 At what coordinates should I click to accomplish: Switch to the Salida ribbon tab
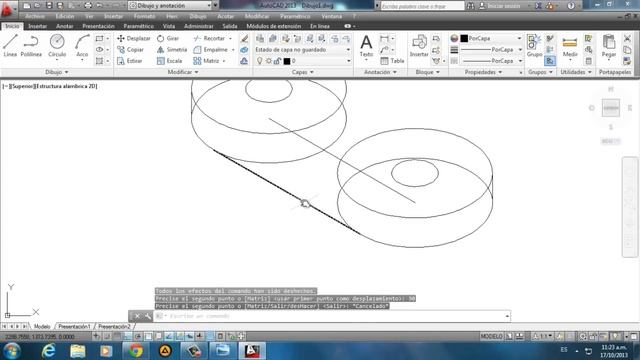click(230, 26)
